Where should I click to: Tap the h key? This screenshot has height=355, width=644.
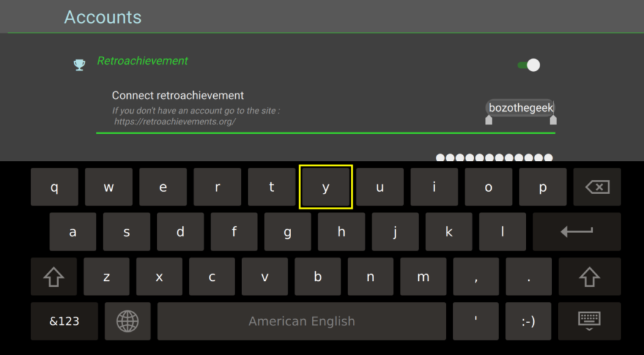pyautogui.click(x=341, y=232)
